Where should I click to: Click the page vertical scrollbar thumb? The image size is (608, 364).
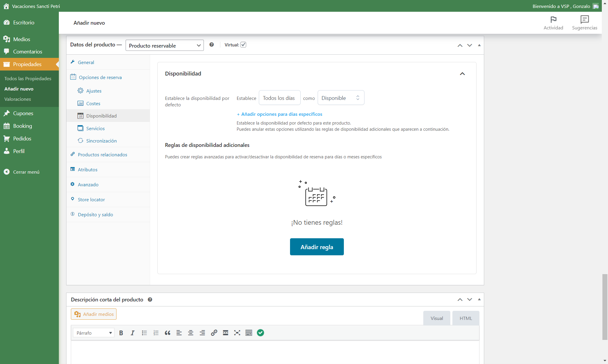[605, 307]
